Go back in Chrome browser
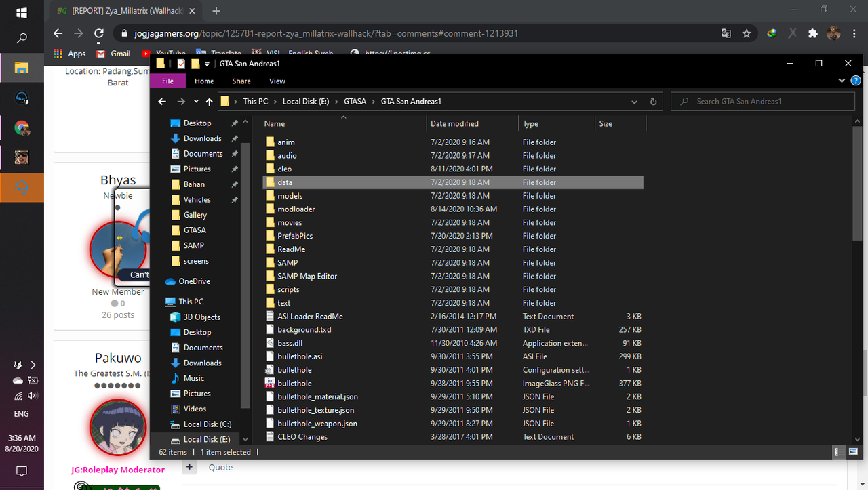The width and height of the screenshot is (868, 490). 58,33
